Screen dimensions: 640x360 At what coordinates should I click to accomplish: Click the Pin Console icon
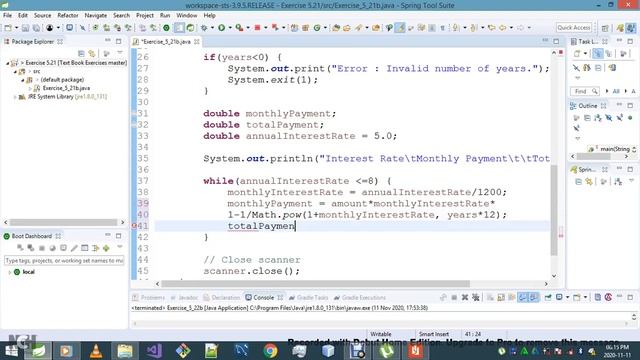(548, 298)
